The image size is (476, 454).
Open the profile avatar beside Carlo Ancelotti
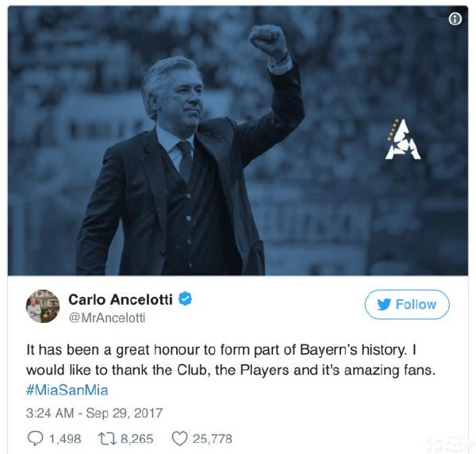click(x=43, y=306)
